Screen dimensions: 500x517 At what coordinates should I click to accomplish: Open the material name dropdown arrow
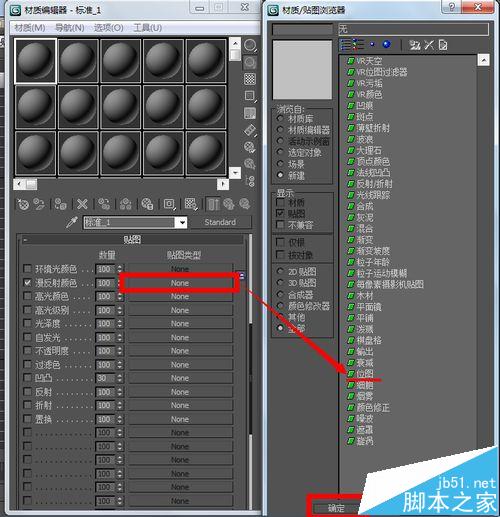coord(181,222)
